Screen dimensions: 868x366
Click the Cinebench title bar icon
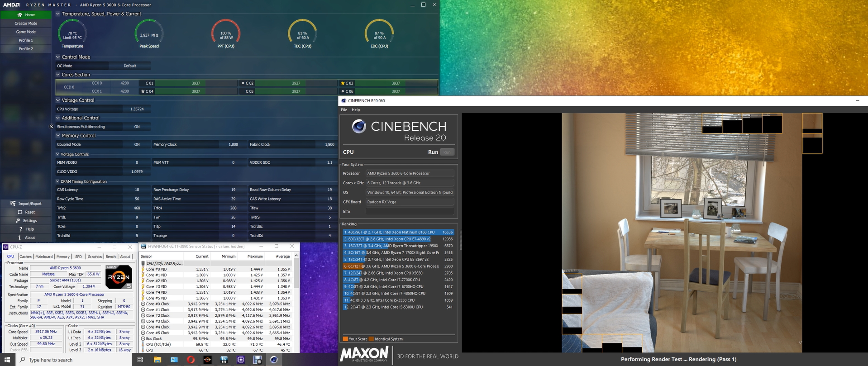pyautogui.click(x=343, y=101)
